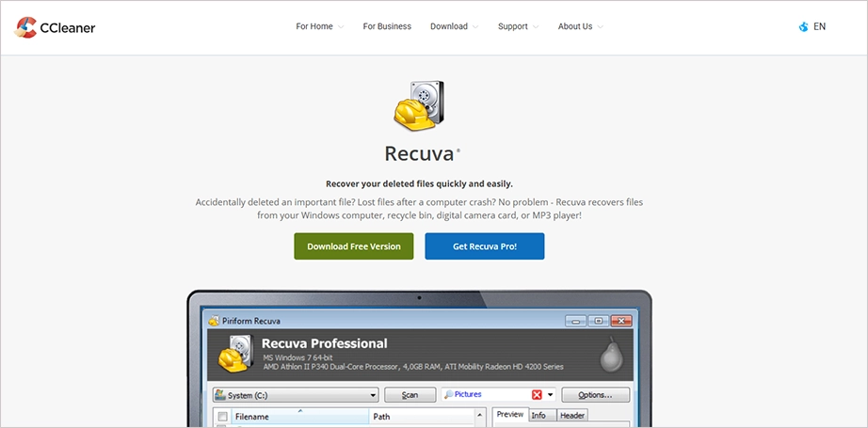Image resolution: width=868 pixels, height=428 pixels.
Task: Click the Recuva product heading
Action: click(x=419, y=153)
